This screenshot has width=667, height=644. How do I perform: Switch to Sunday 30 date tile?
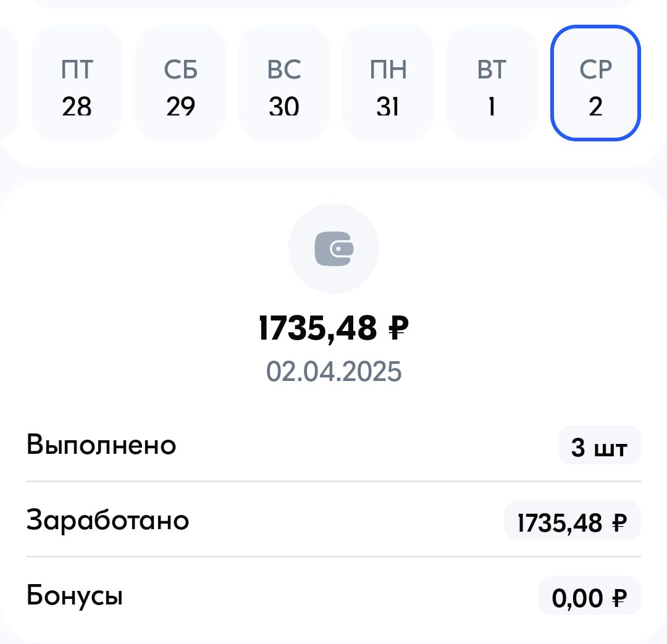coord(284,83)
